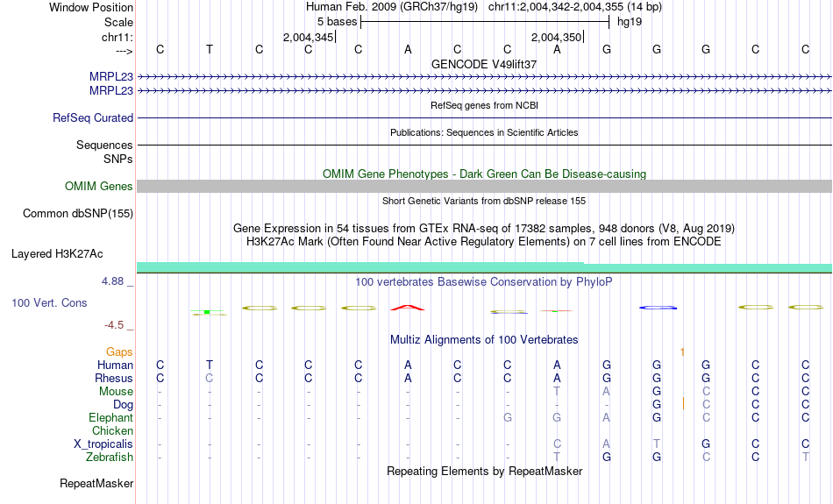The image size is (833, 504).
Task: Click the Scale label
Action: pyautogui.click(x=118, y=22)
